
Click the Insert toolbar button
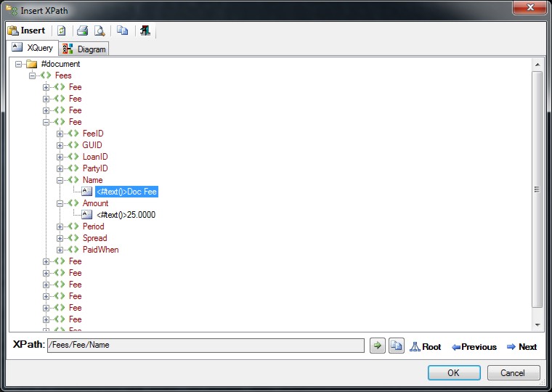click(27, 30)
